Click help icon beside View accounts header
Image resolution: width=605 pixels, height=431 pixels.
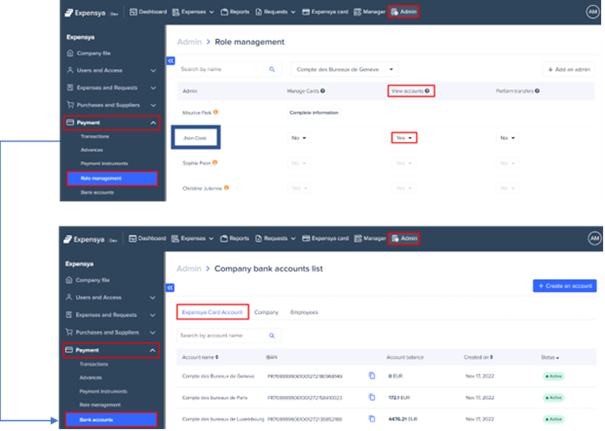pos(427,91)
